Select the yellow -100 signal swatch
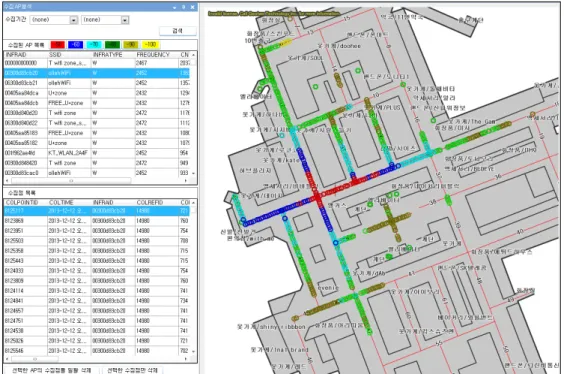Screen dimensions: 564x374 coord(150,45)
